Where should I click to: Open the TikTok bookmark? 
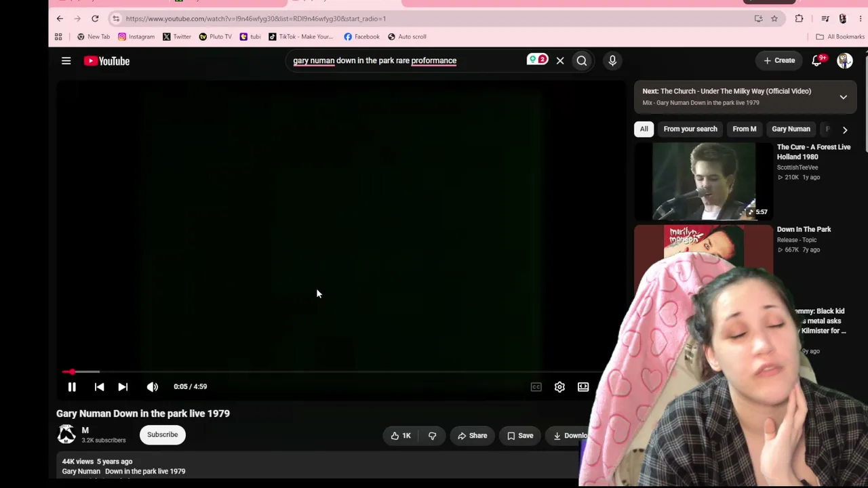(301, 37)
